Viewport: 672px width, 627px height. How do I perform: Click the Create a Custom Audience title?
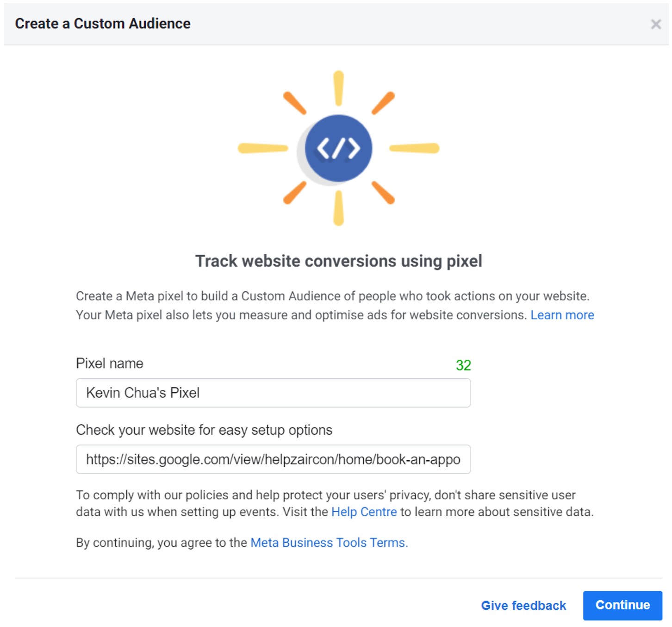[103, 24]
